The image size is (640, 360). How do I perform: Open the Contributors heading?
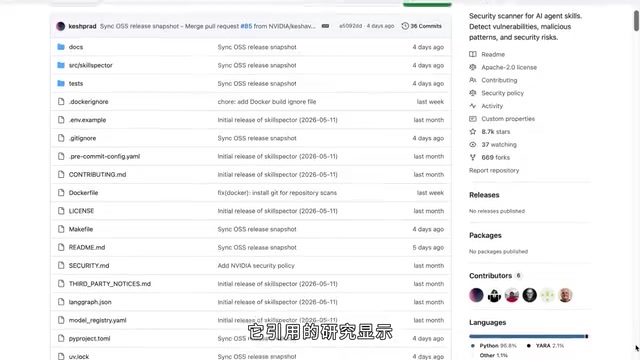pos(490,276)
